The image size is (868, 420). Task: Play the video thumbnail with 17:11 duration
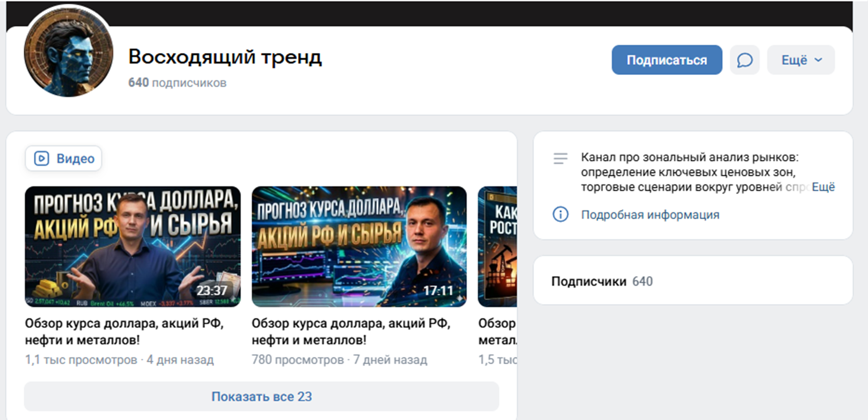point(359,246)
